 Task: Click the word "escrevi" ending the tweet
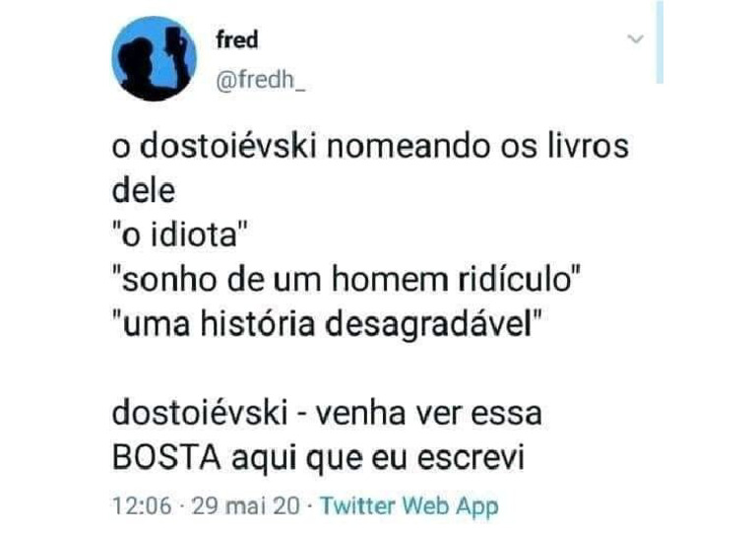(x=471, y=458)
